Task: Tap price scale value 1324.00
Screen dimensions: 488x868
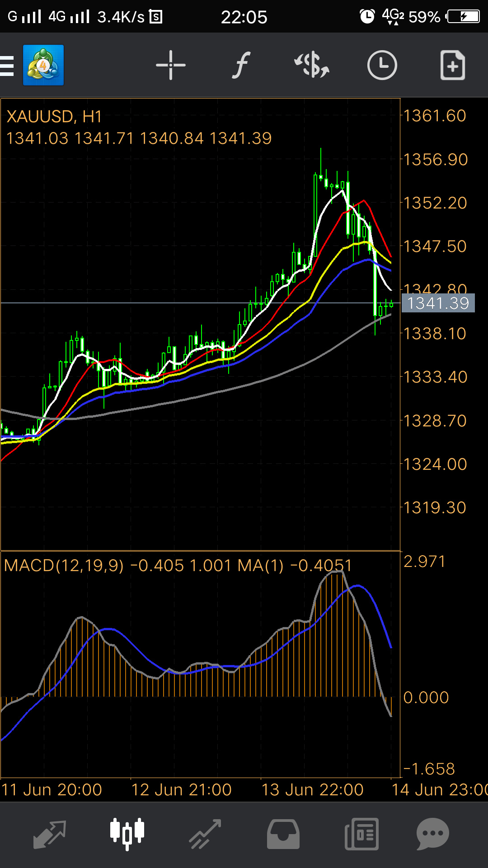Action: (435, 464)
